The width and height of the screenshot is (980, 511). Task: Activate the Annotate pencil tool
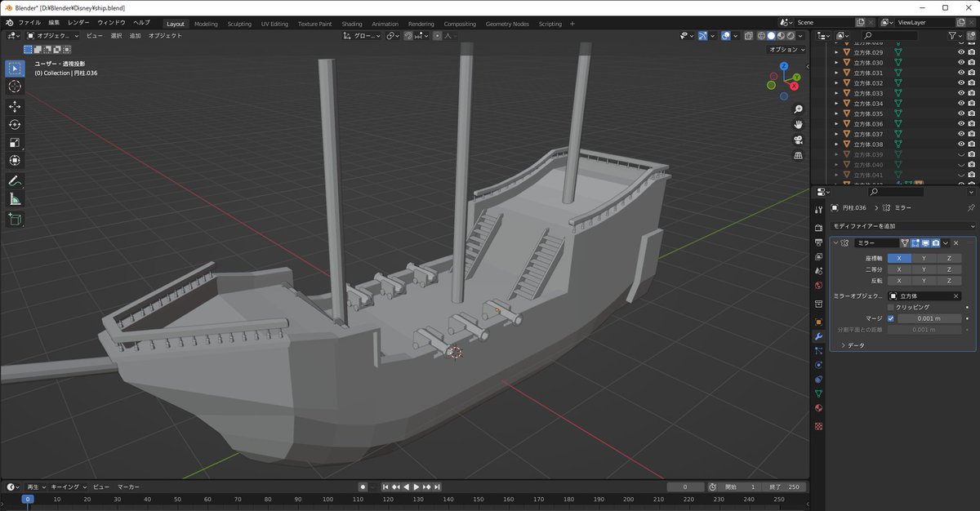click(x=15, y=180)
